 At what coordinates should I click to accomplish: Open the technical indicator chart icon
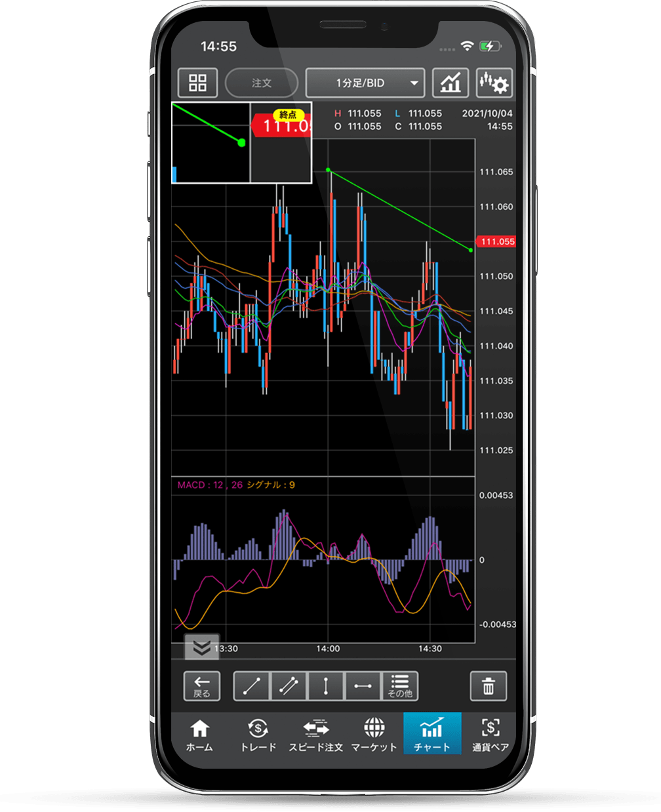tap(451, 83)
